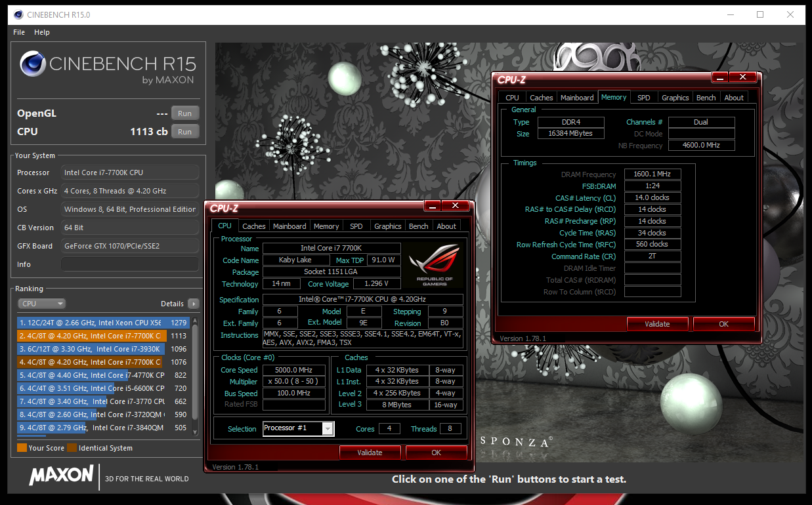The height and width of the screenshot is (505, 812).
Task: Click Validate in Memory CPU-Z window
Action: [x=657, y=324]
